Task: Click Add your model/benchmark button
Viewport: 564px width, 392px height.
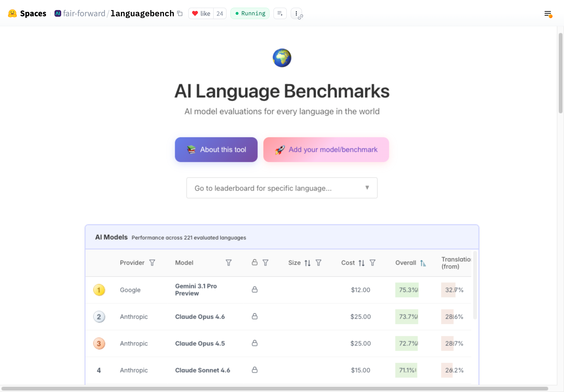Action: (x=326, y=149)
